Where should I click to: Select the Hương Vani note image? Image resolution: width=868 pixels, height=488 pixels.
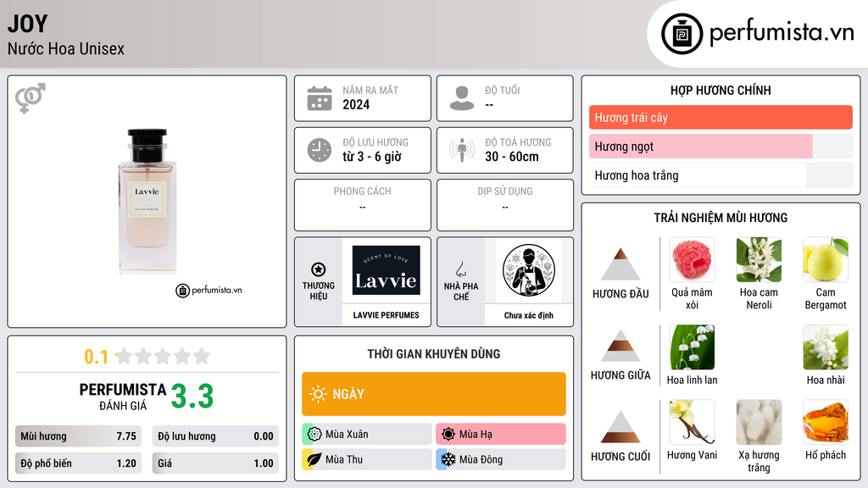tap(692, 422)
